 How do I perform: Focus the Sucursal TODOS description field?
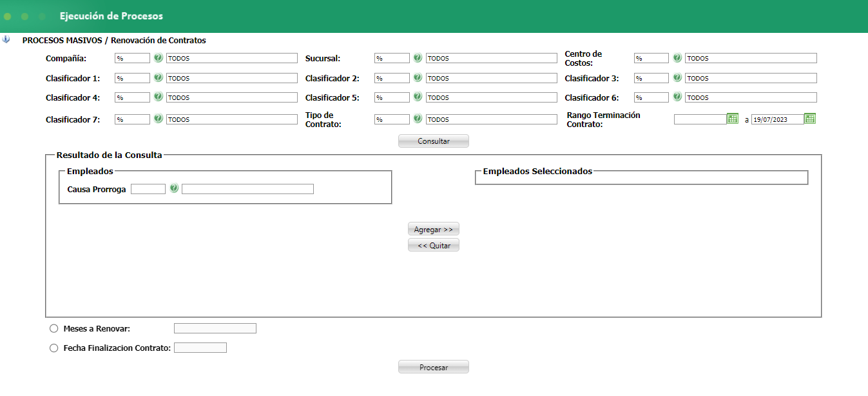pyautogui.click(x=492, y=58)
